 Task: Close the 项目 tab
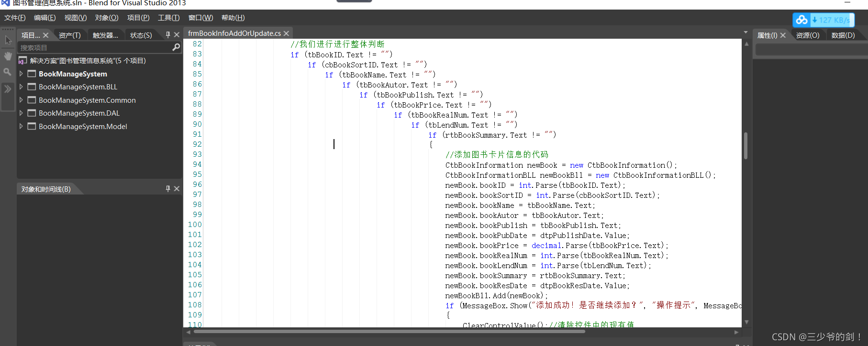[x=46, y=35]
